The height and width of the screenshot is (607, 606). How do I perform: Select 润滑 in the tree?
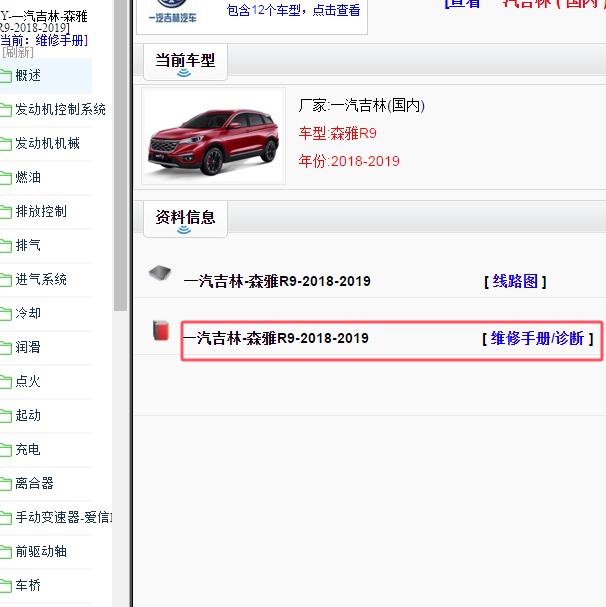[28, 348]
